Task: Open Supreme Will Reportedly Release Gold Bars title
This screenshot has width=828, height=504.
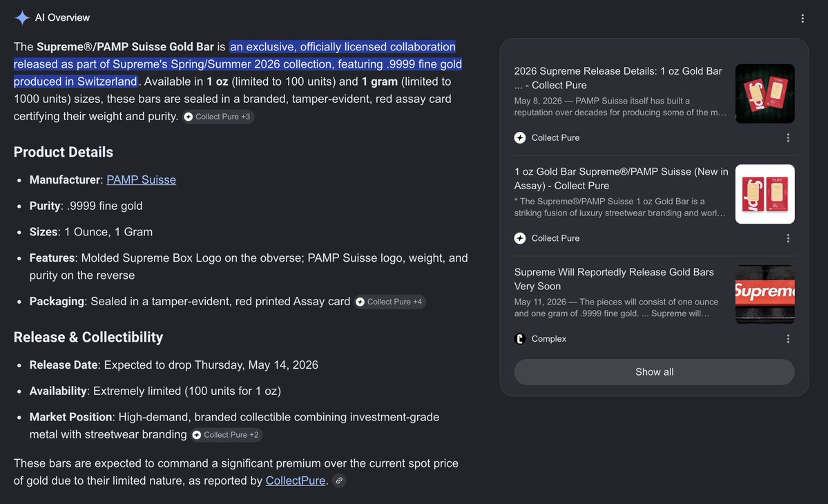Action: coord(614,279)
